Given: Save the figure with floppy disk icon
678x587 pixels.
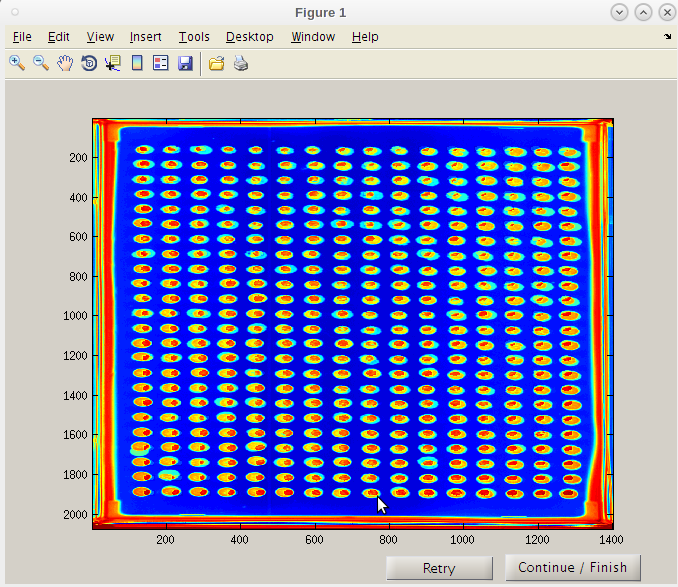Looking at the screenshot, I should (185, 63).
